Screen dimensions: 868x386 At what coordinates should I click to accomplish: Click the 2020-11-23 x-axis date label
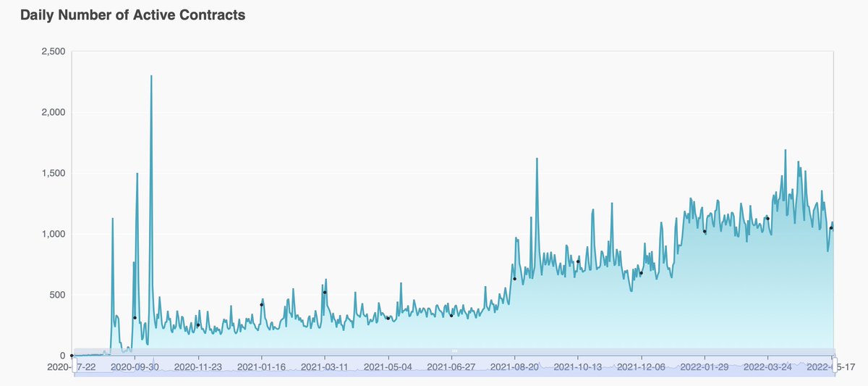coord(198,367)
